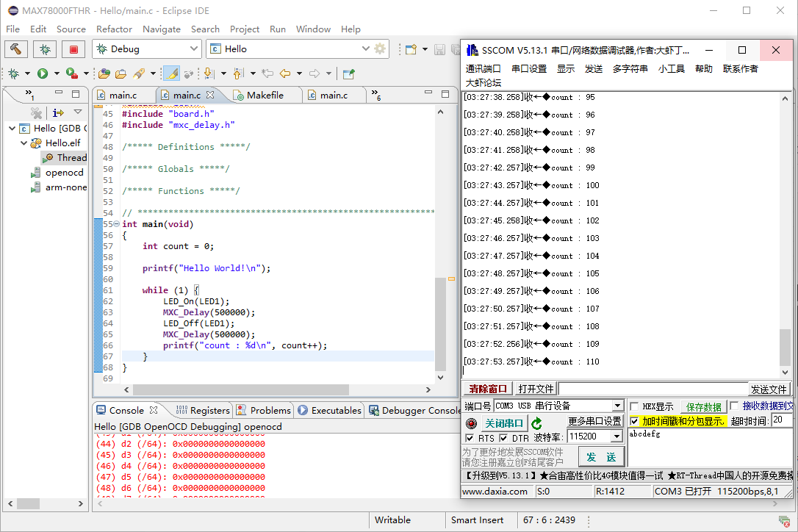Open the dropdown arrow next to the Run play icon

click(57, 73)
